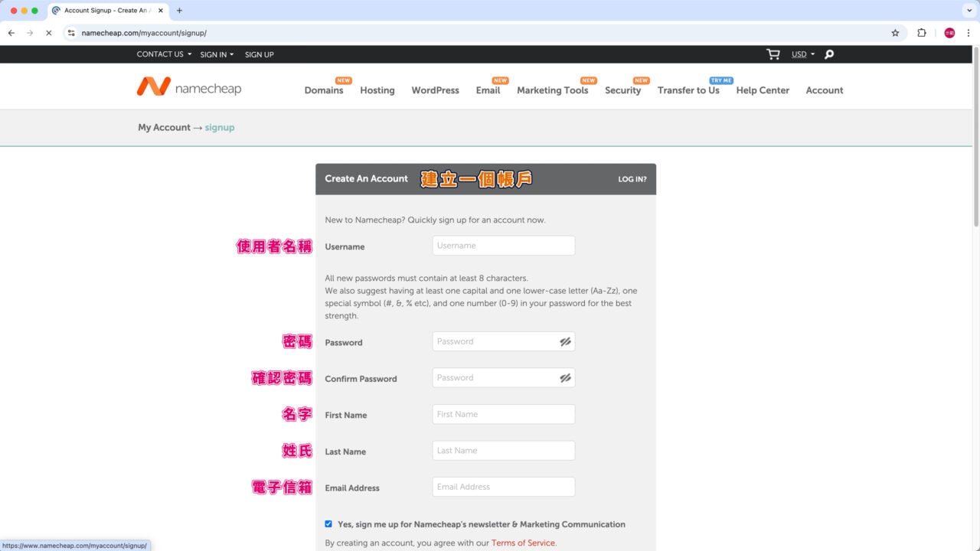Open the shopping cart
The width and height of the screenshot is (980, 551).
coord(772,54)
